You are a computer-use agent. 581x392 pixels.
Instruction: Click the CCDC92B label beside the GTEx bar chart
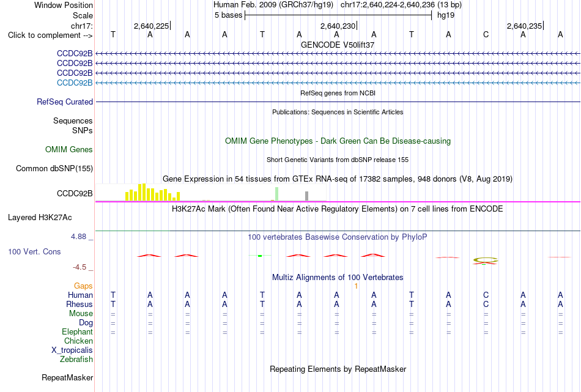[x=75, y=193]
